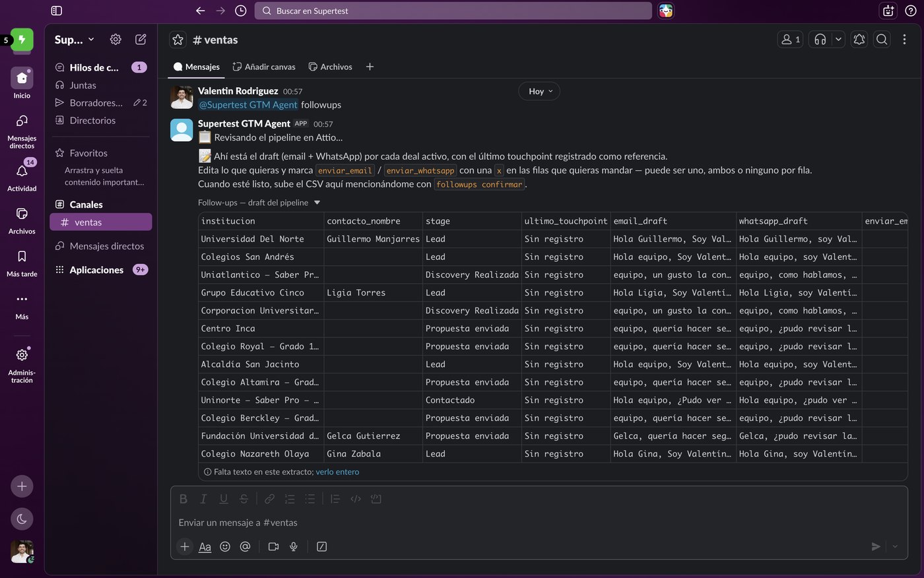Add a new tab with plus
This screenshot has height=578, width=924.
[370, 67]
